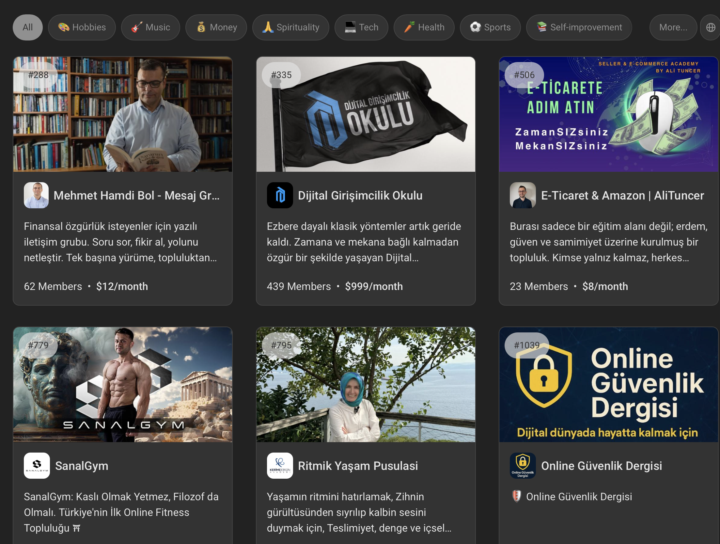This screenshot has width=720, height=544.
Task: Click the #795 rank badge
Action: click(281, 345)
